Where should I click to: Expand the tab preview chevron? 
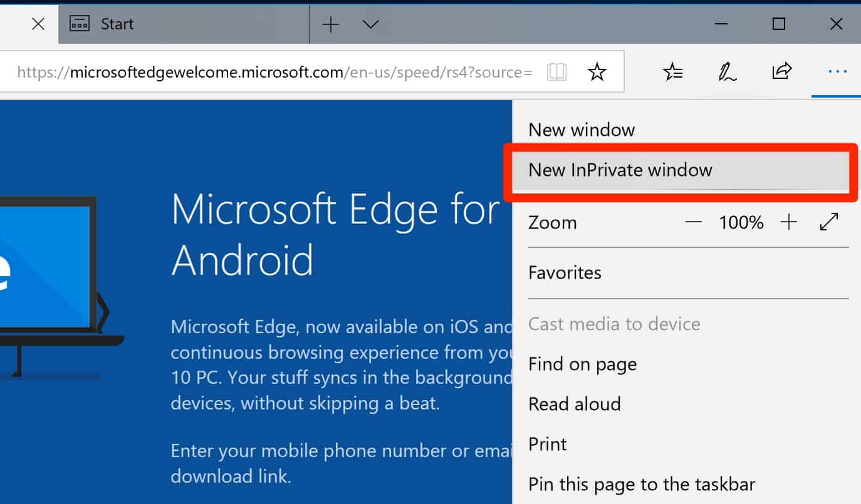371,24
